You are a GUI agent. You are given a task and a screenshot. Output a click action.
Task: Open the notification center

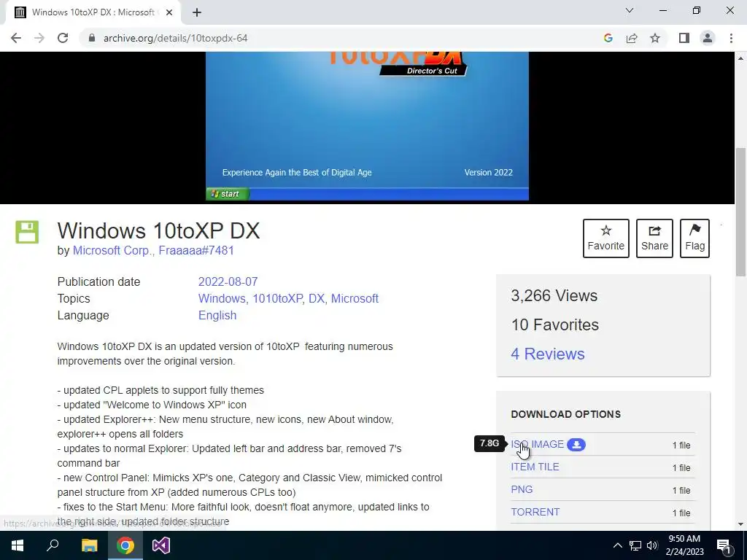724,545
